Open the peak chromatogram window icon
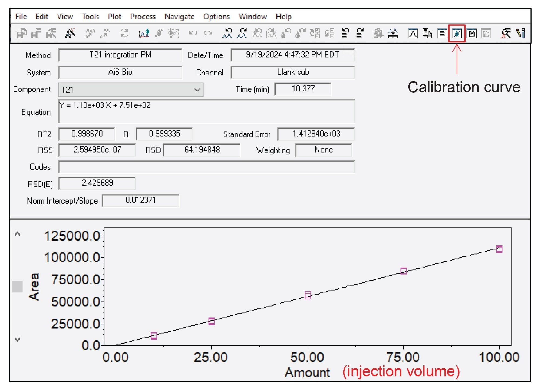This screenshot has height=392, width=541. (x=413, y=34)
